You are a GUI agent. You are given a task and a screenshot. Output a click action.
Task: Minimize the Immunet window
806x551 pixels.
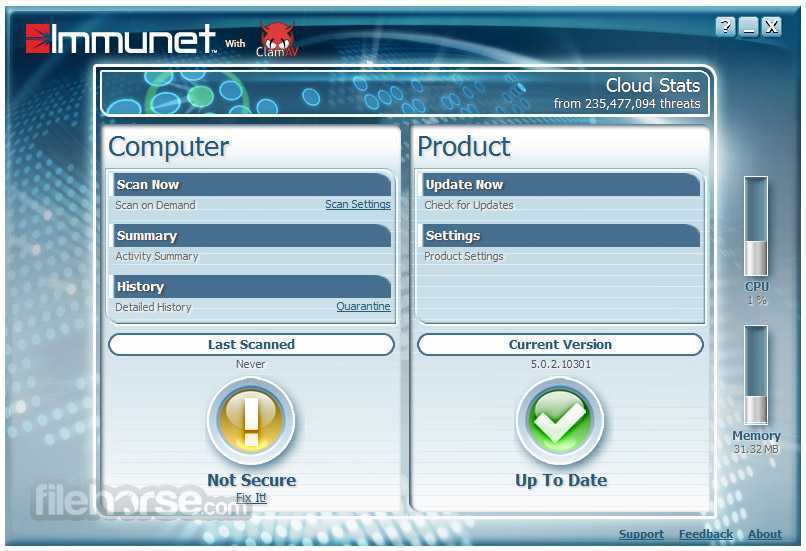(x=749, y=28)
